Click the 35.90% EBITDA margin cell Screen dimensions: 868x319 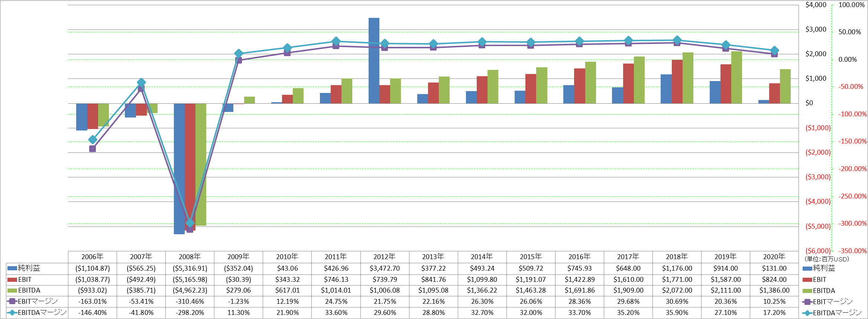coord(677,313)
